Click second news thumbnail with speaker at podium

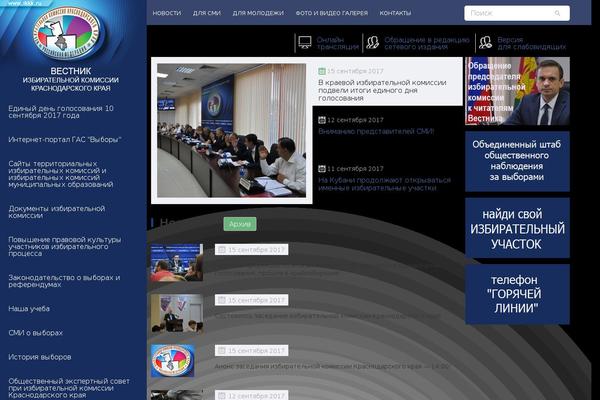[x=177, y=313]
